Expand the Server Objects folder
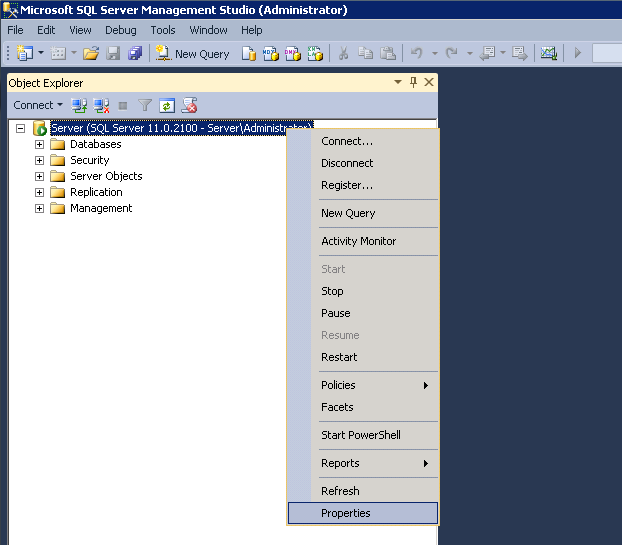 coord(39,176)
